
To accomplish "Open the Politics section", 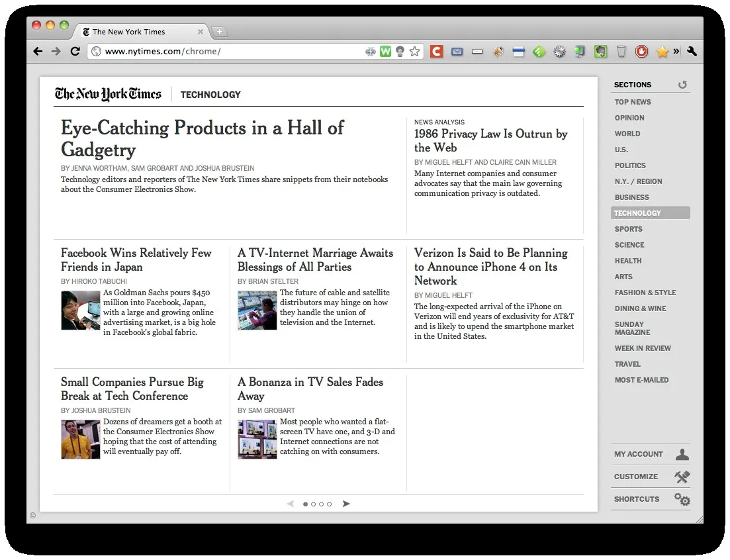I will (630, 165).
